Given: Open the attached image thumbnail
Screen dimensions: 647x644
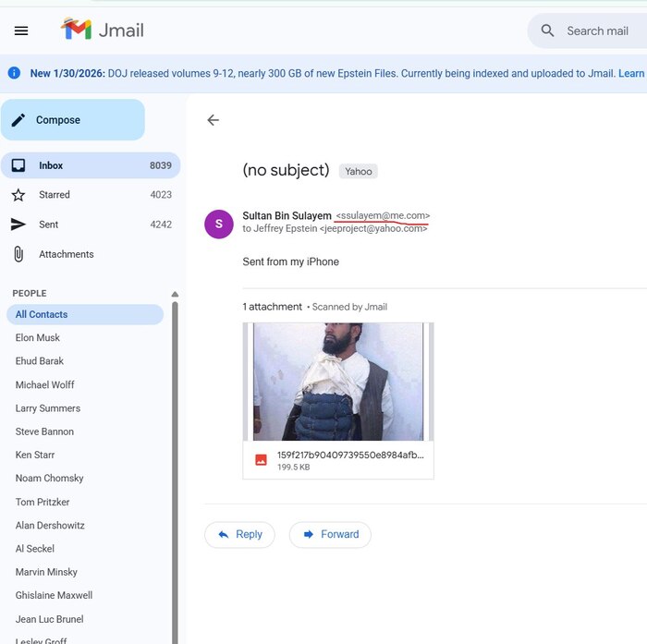Looking at the screenshot, I should coord(338,382).
